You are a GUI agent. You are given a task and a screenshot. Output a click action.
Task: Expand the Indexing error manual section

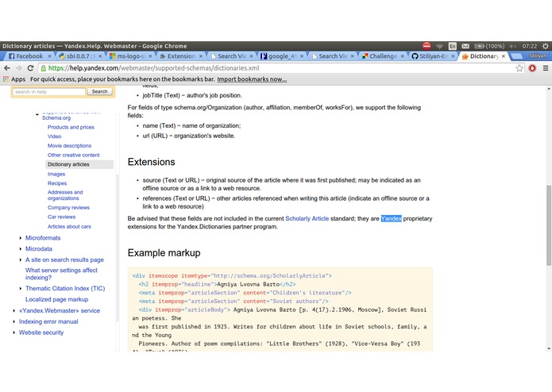coord(14,321)
